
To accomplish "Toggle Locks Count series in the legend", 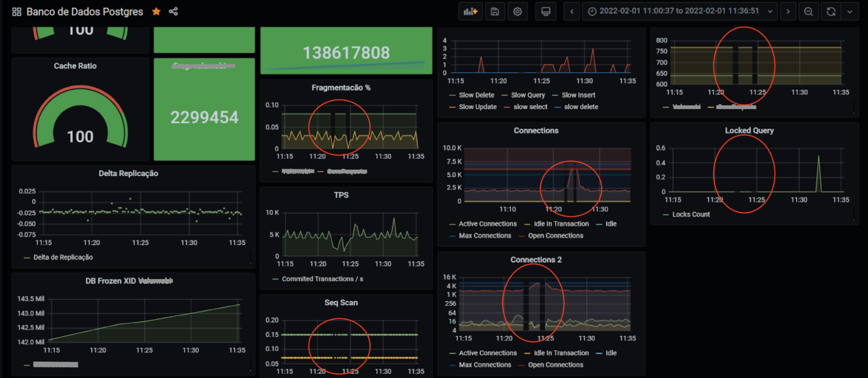I will pos(690,215).
